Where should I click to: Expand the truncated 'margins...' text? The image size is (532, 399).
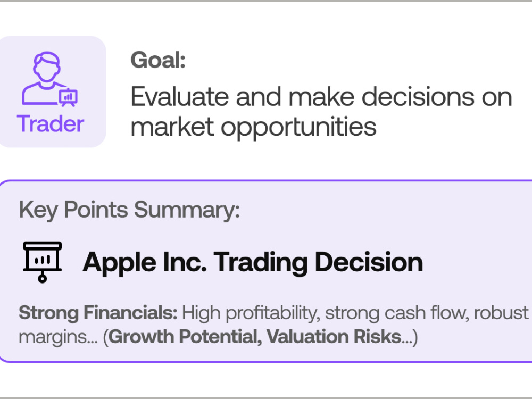click(58, 338)
